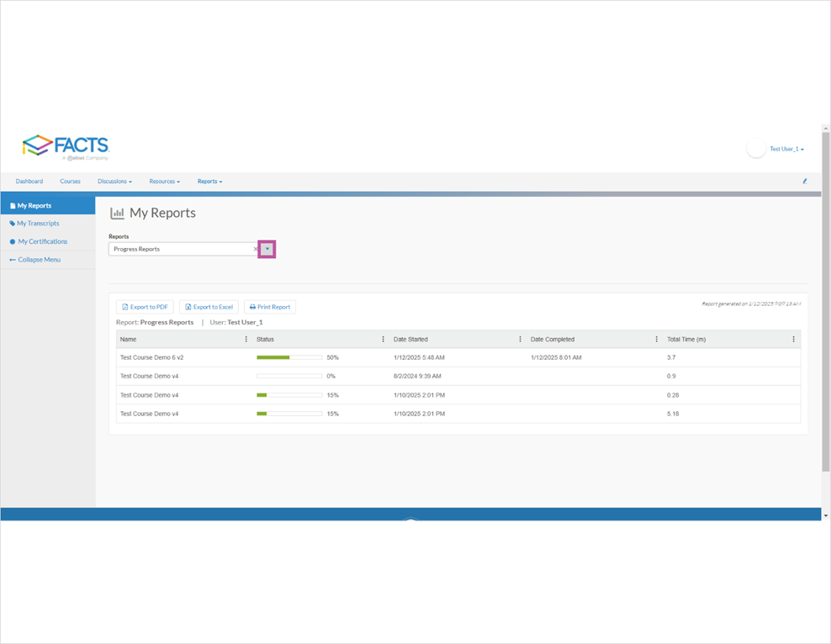Click the 50% progress bar for Test Course Demo 6 v2
Viewport: 831px width, 644px height.
[288, 356]
